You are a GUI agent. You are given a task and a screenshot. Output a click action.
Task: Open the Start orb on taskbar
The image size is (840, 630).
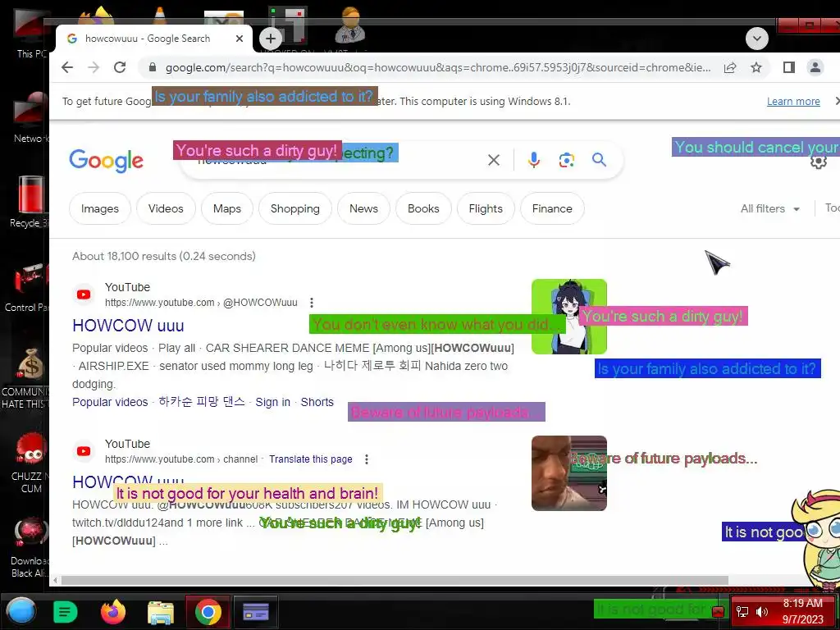(x=21, y=611)
